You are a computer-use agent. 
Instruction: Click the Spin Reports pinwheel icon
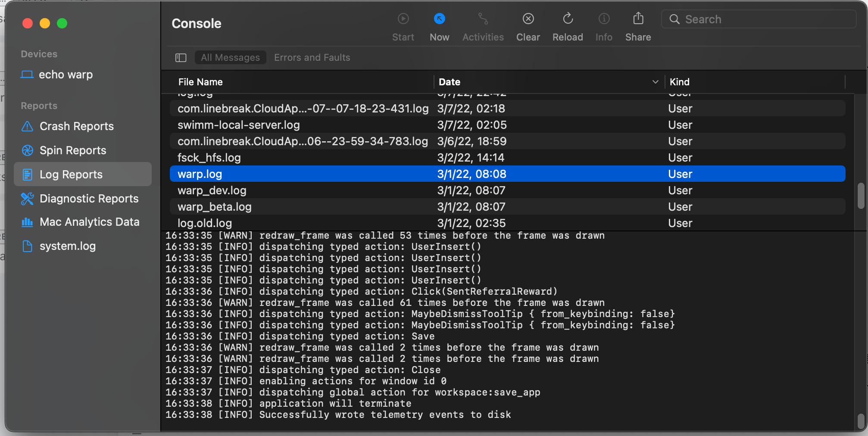(27, 150)
